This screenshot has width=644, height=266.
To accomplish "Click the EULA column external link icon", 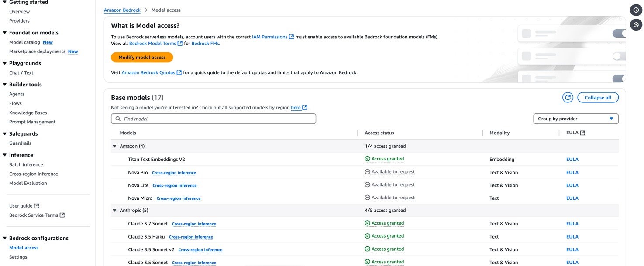I will (582, 133).
